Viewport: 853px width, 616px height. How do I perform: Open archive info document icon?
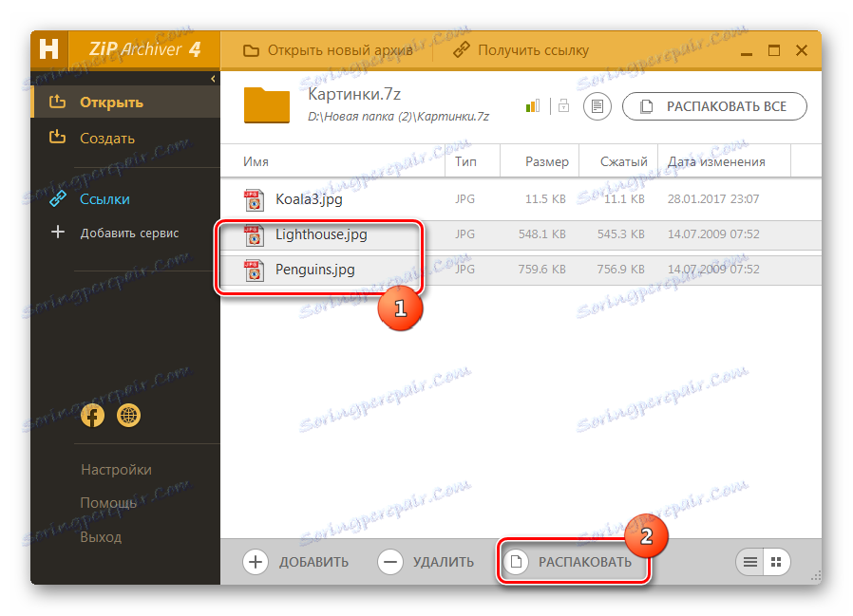pos(597,106)
